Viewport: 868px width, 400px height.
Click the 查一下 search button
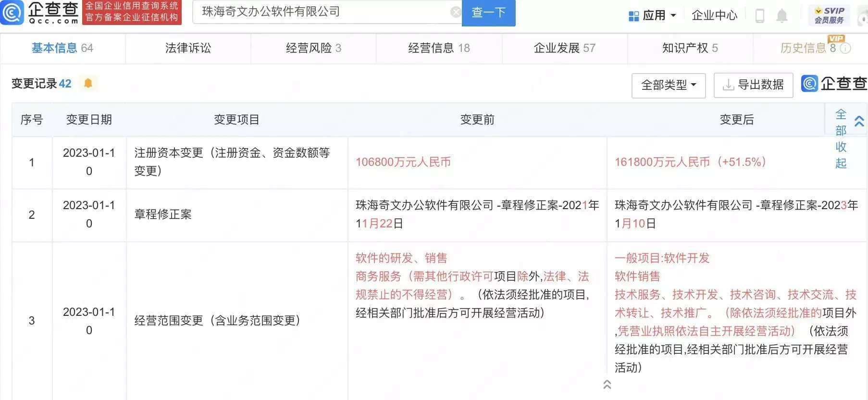click(x=488, y=12)
